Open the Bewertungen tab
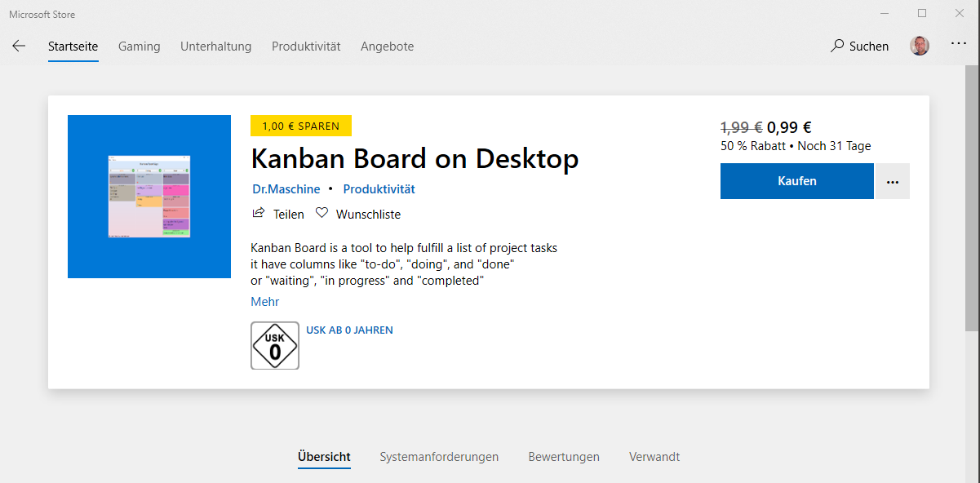This screenshot has width=980, height=483. click(564, 457)
